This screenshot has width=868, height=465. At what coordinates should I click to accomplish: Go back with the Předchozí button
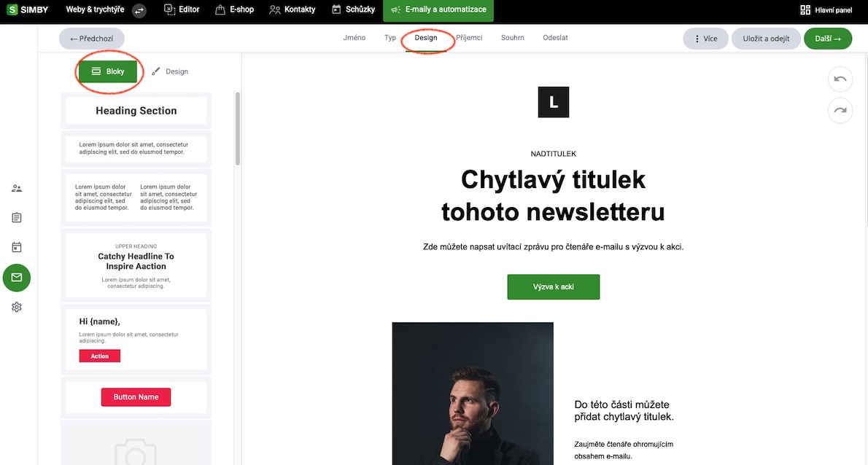pyautogui.click(x=91, y=39)
